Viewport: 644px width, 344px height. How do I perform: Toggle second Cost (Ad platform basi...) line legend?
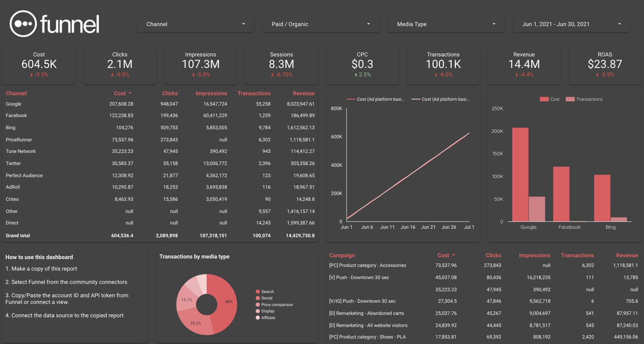[x=440, y=99]
